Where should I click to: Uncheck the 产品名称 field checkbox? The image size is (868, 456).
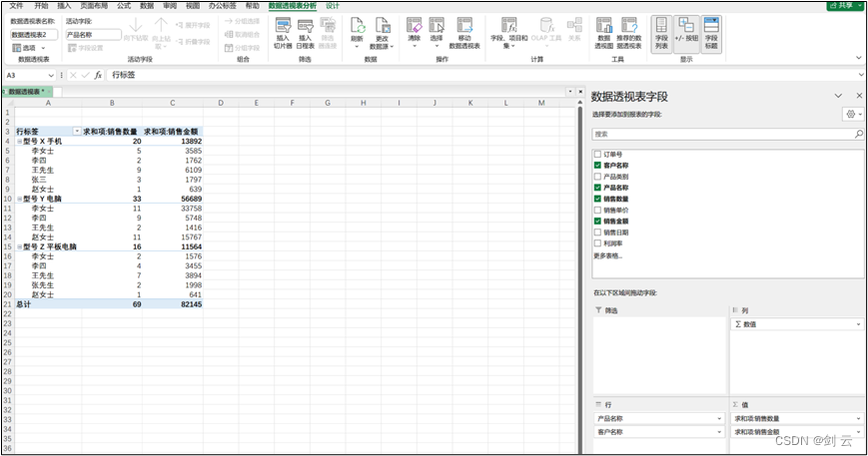pyautogui.click(x=597, y=188)
